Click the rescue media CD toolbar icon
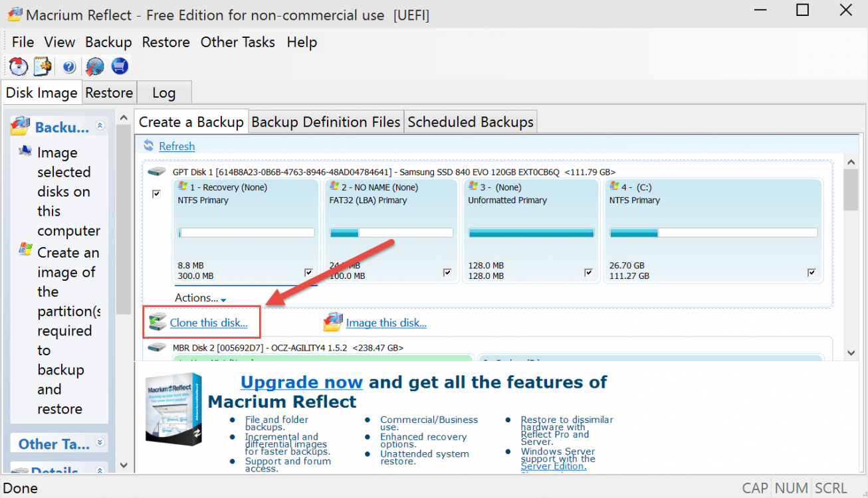 click(18, 66)
